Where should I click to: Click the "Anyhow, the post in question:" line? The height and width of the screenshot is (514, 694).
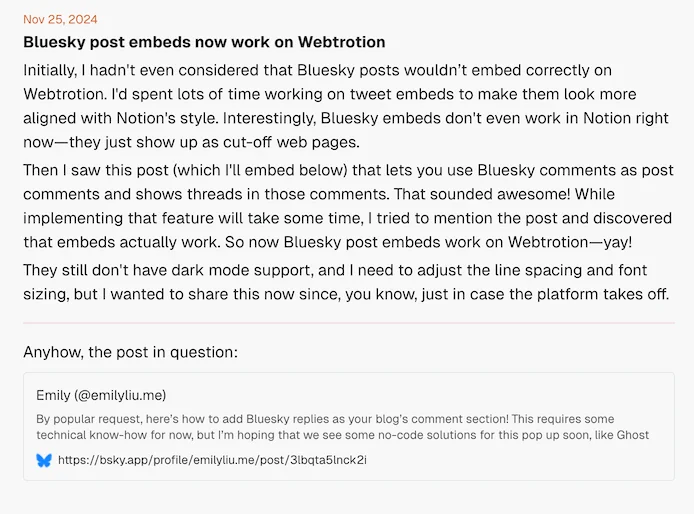click(131, 352)
